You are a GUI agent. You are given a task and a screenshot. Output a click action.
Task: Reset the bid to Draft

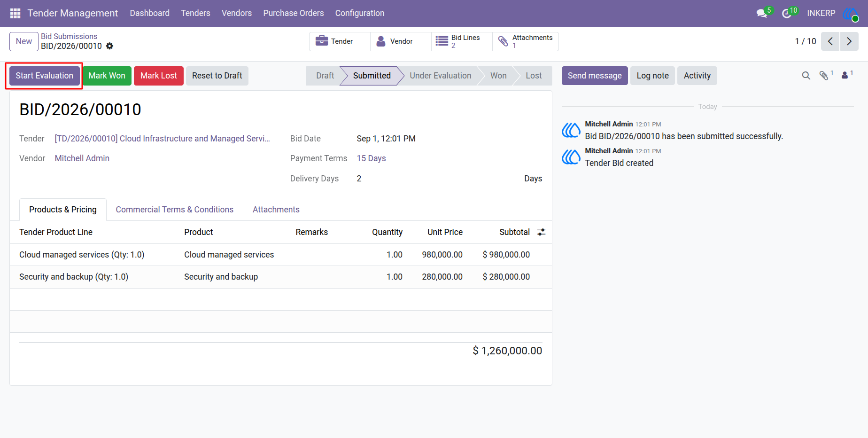[x=217, y=76]
